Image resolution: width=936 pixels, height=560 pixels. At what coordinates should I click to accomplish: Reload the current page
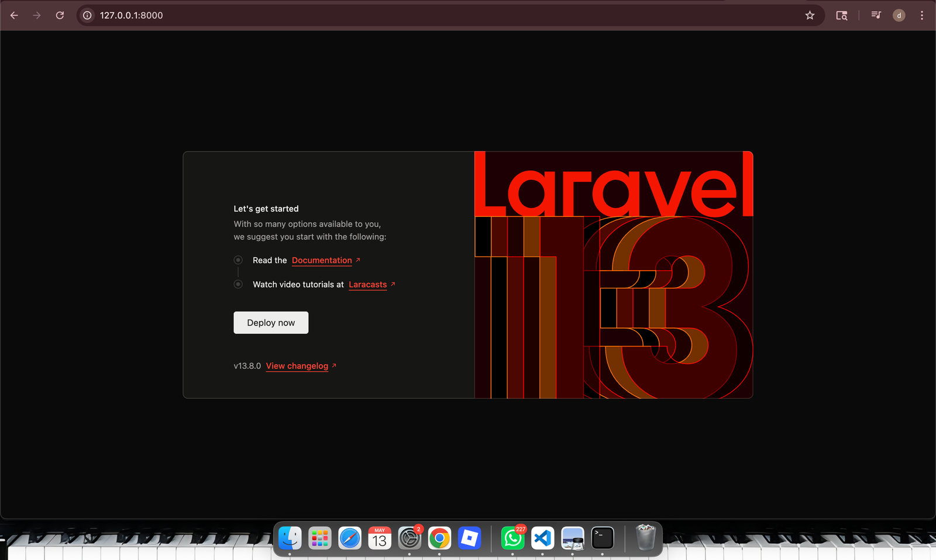click(x=60, y=15)
